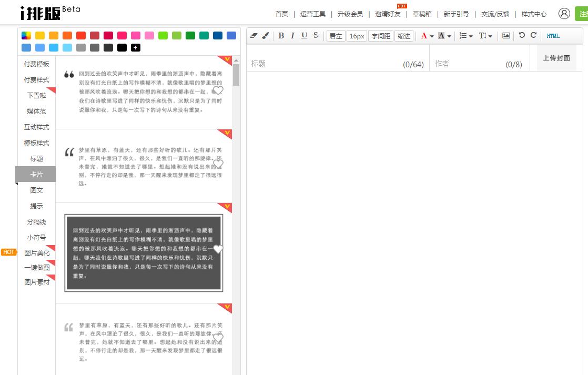The image size is (588, 375).
Task: Favorite the second italic-quote card heart
Action: 218,164
